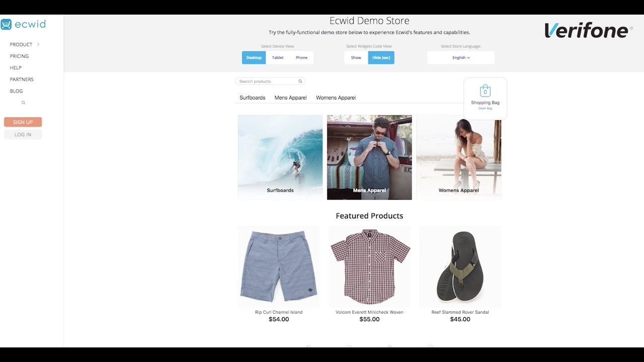Expand the PRODUCT menu arrow

(x=38, y=44)
